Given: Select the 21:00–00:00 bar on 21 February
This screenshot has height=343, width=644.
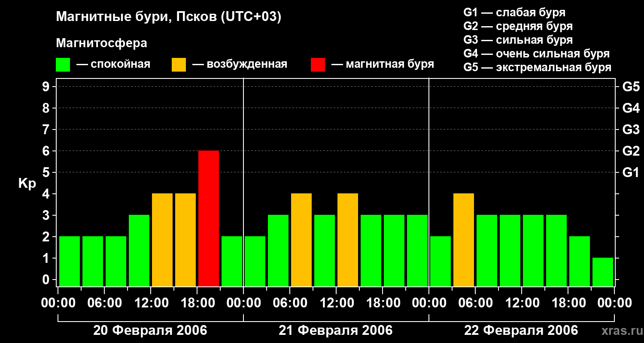Looking at the screenshot, I should point(417,250).
